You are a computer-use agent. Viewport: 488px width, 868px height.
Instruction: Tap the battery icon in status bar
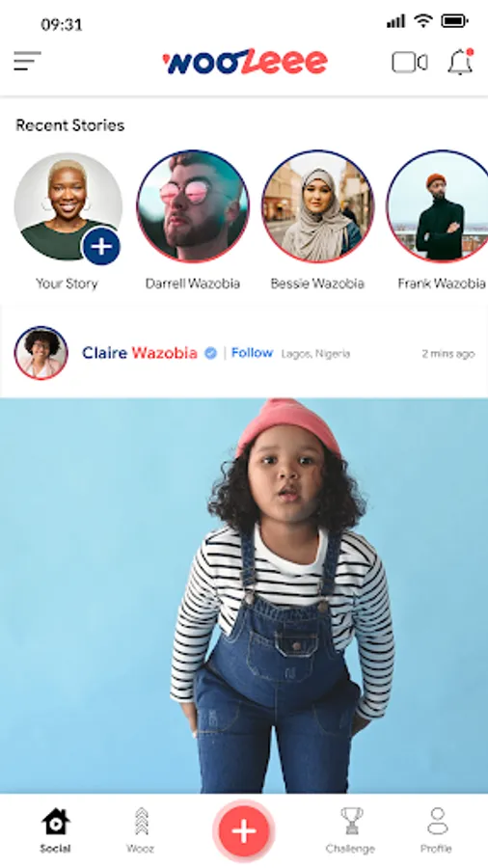[x=455, y=21]
